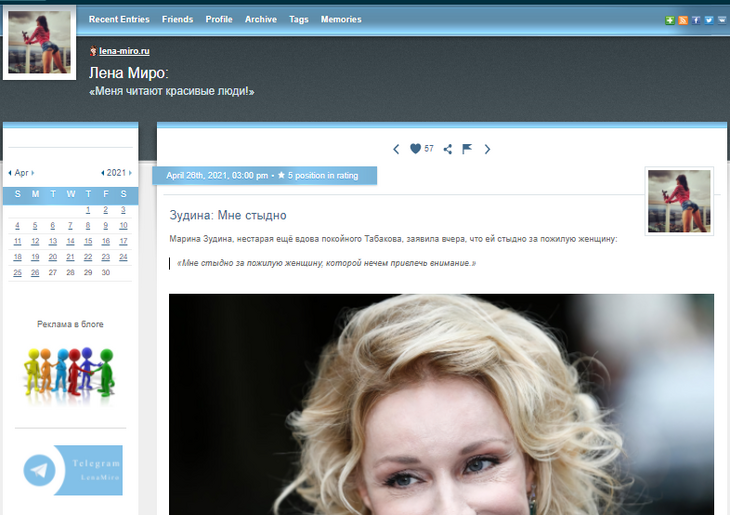Open the Memories menu item
The width and height of the screenshot is (730, 515).
(341, 19)
